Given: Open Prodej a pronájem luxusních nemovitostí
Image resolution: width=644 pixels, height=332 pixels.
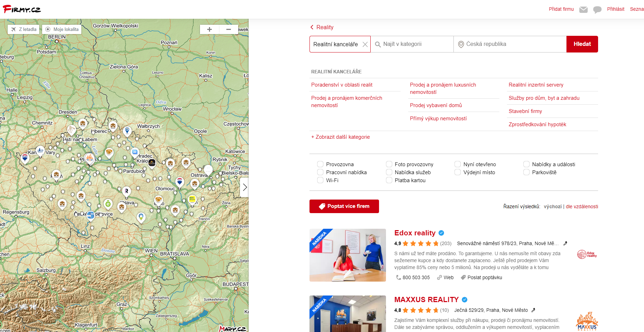Looking at the screenshot, I should click(x=443, y=88).
